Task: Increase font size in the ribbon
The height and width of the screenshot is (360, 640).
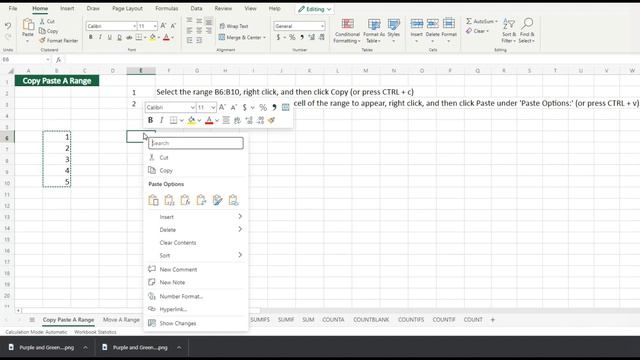Action: (x=163, y=26)
